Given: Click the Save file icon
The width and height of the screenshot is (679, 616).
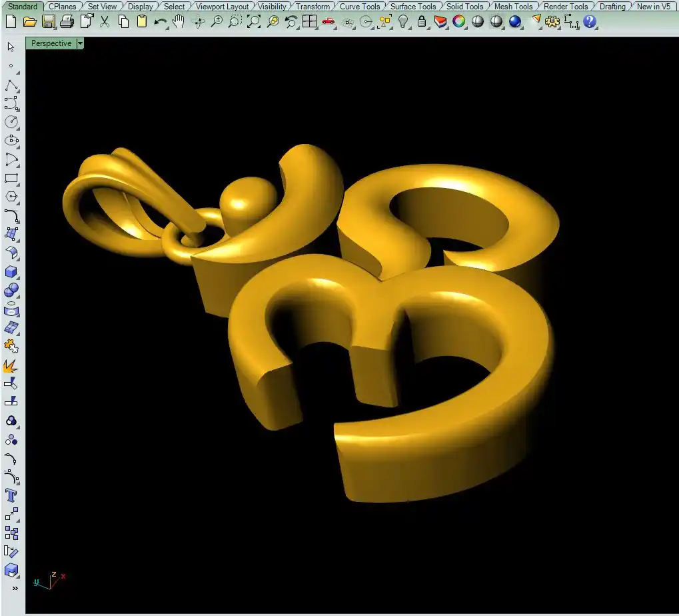Looking at the screenshot, I should (x=49, y=21).
